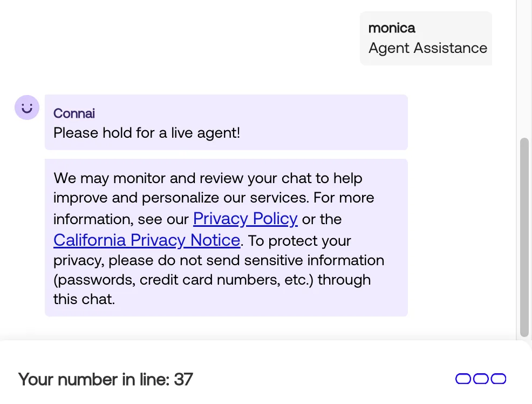Select the Connai name label
The image size is (532, 404).
(74, 113)
